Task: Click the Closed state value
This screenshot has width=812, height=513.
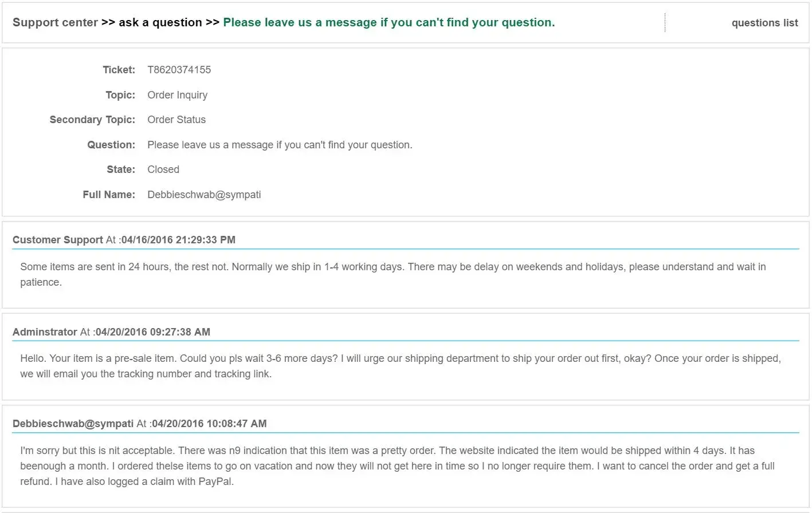Action: click(163, 169)
